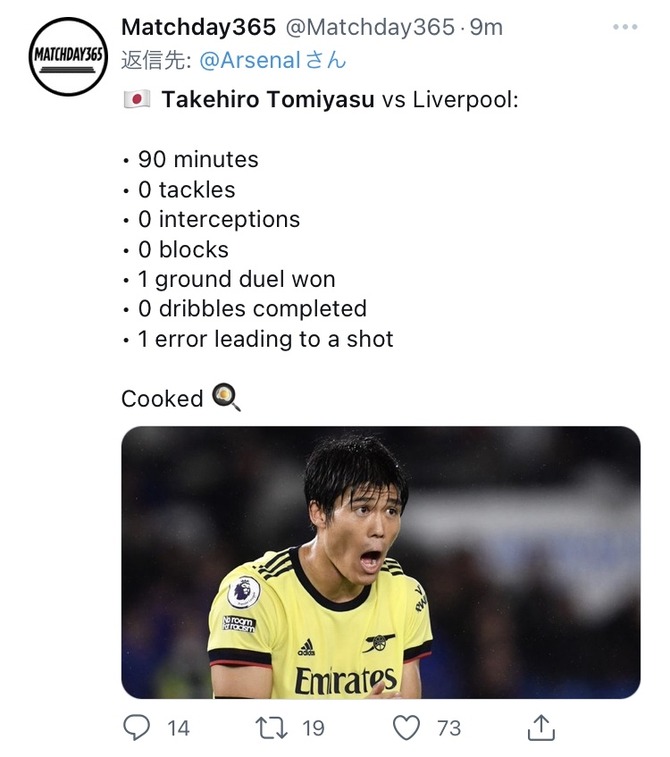Click the frying pan emoji after Cooked
Screen dimensions: 670x757
tap(227, 398)
